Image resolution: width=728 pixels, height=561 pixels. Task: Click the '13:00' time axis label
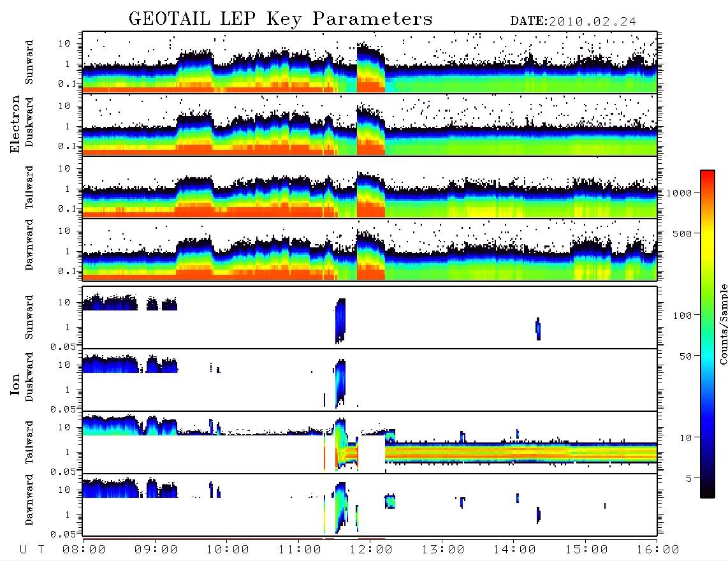443,550
